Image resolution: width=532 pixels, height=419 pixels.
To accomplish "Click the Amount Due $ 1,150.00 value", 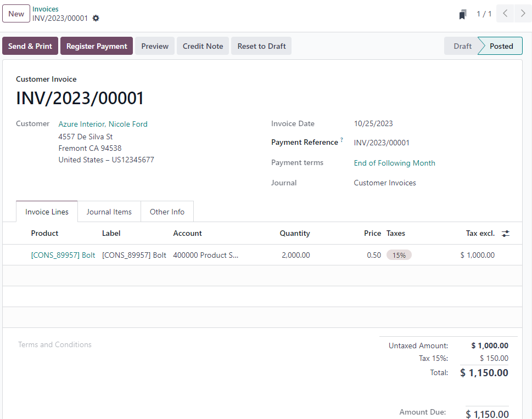I will [487, 414].
